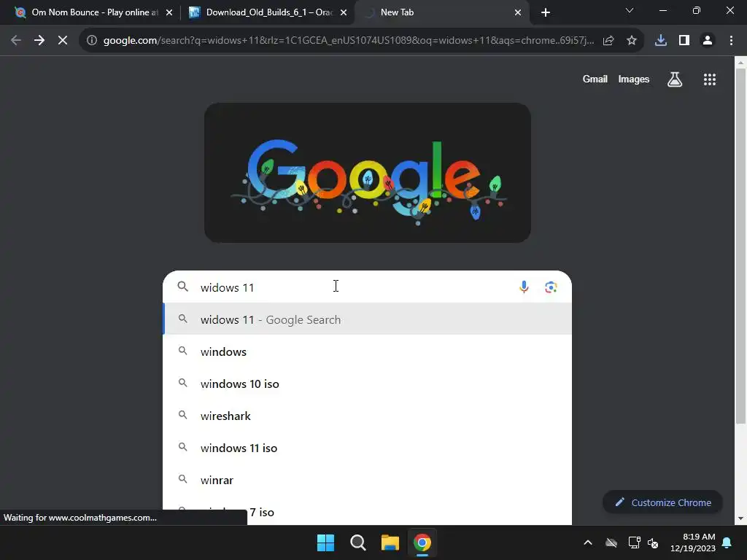Image resolution: width=747 pixels, height=560 pixels.
Task: Click the holiday lights Google doodle
Action: (368, 173)
